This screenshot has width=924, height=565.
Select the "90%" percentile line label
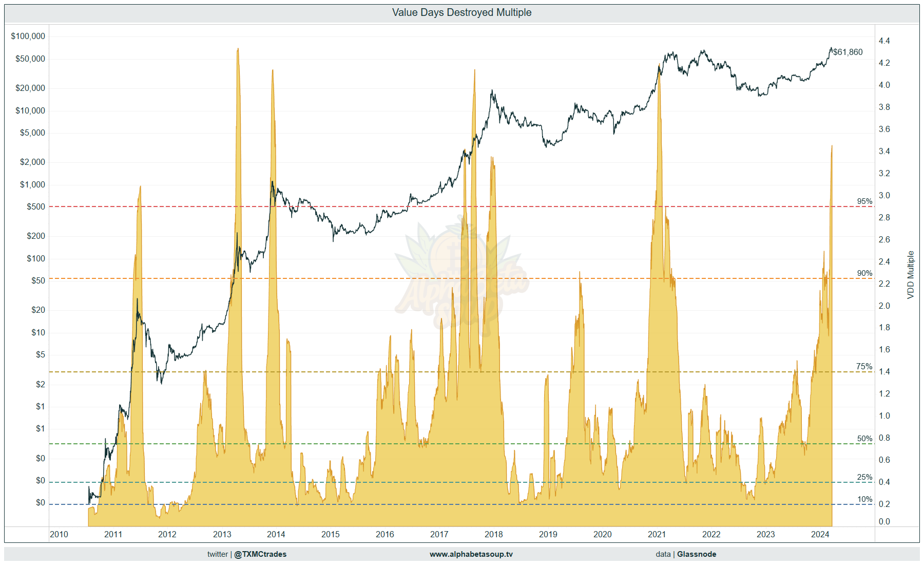[864, 273]
